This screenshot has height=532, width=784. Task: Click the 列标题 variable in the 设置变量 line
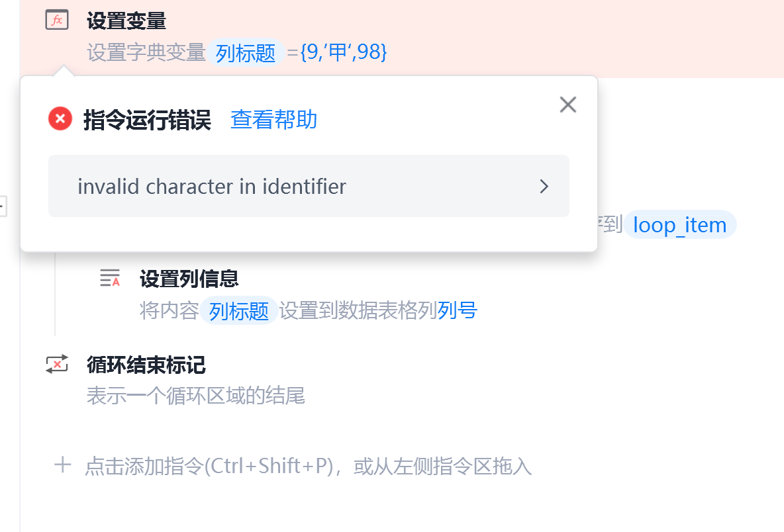pyautogui.click(x=246, y=53)
